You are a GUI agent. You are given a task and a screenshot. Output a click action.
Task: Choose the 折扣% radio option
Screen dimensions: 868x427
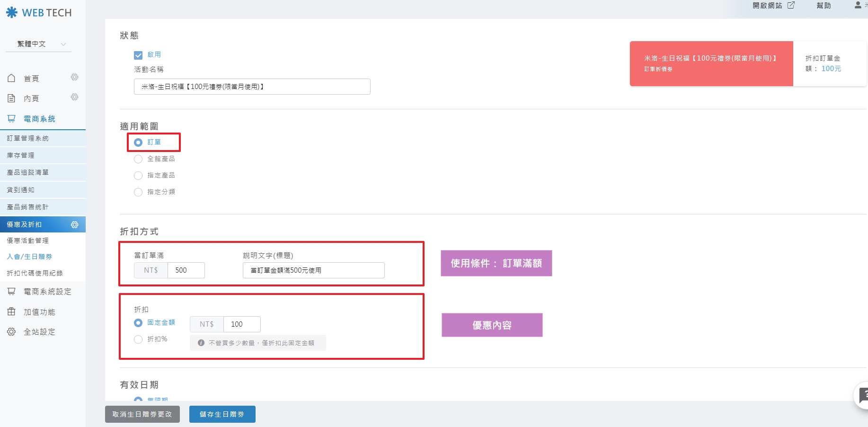138,339
